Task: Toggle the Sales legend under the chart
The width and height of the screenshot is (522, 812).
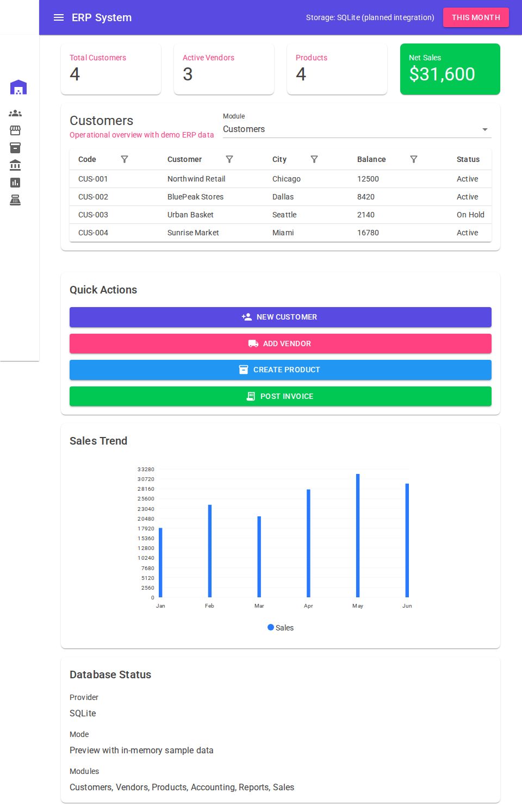Action: pyautogui.click(x=280, y=627)
